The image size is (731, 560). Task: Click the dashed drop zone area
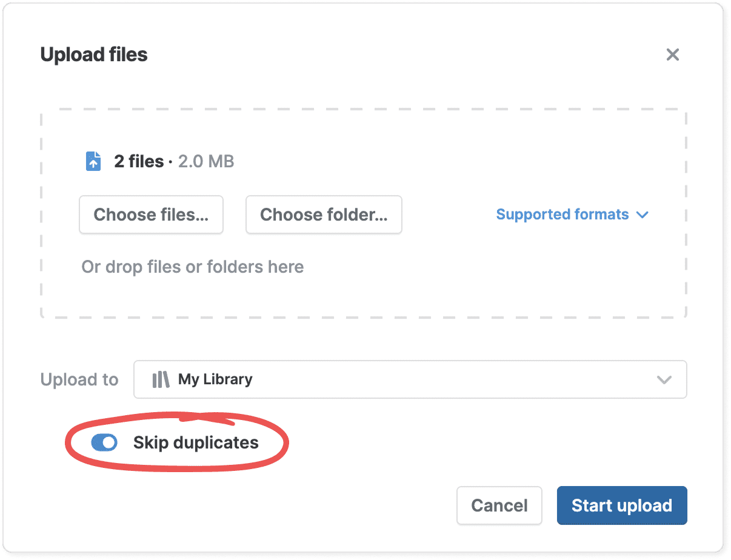(364, 213)
